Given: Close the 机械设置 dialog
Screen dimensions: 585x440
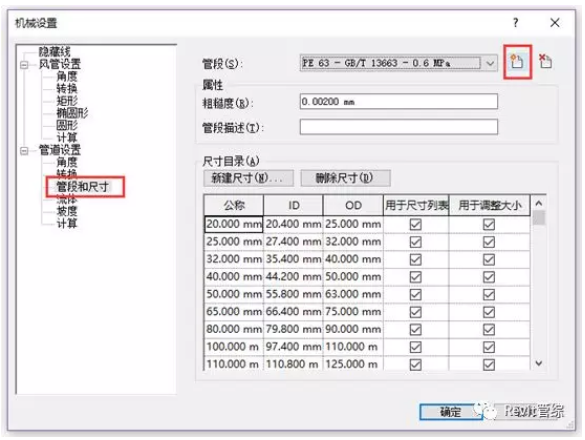Looking at the screenshot, I should 555,23.
